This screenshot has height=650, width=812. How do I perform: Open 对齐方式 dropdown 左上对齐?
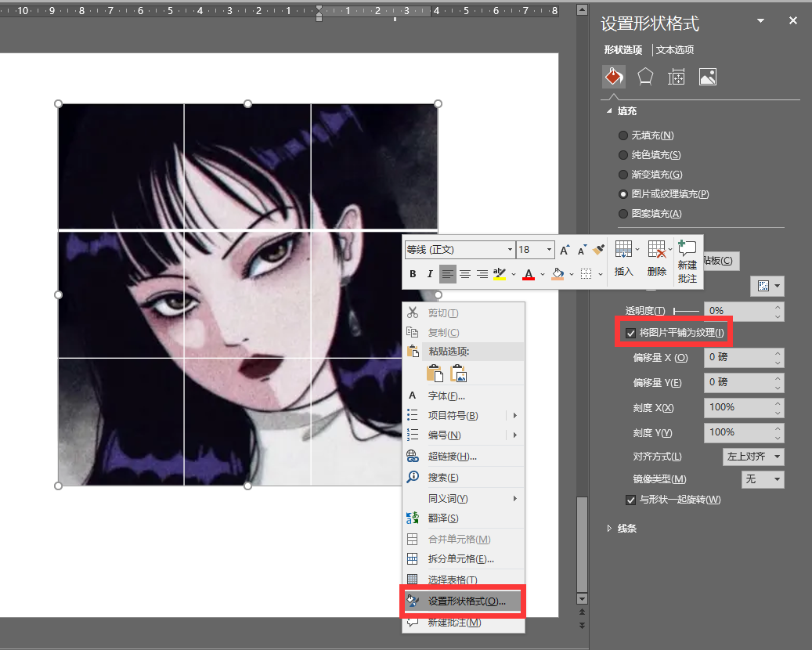[x=753, y=457]
